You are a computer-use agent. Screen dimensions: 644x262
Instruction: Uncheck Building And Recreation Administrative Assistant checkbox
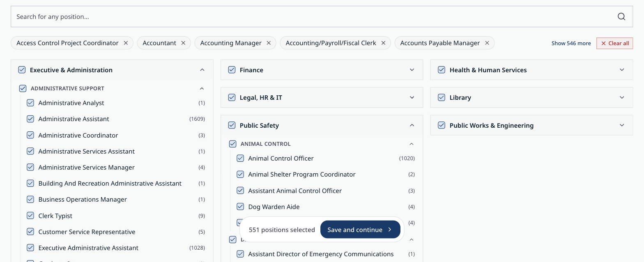[30, 183]
